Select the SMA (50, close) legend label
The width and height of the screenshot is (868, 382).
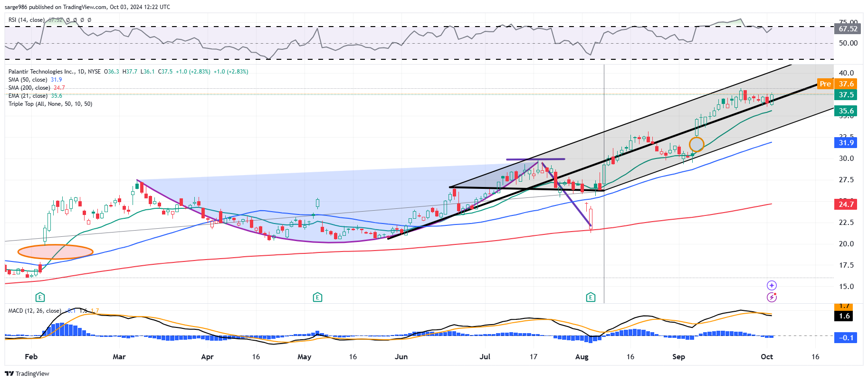coord(28,80)
